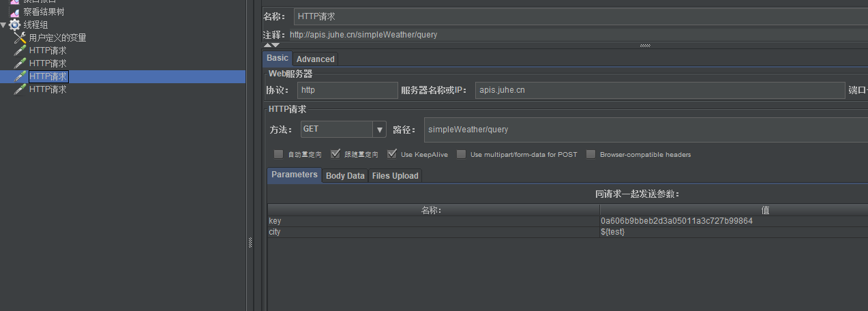
Task: Select 用户定义的变量 in the tree
Action: pyautogui.click(x=57, y=38)
